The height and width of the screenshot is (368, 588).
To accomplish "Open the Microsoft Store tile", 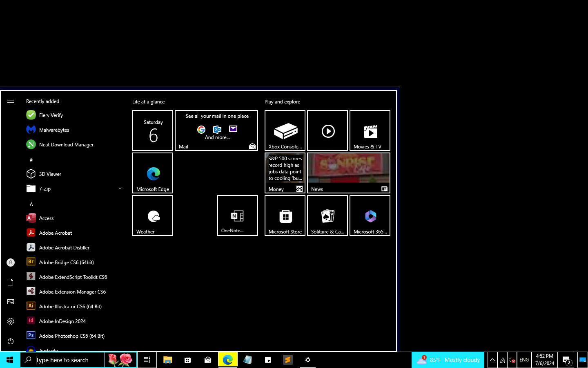I will pyautogui.click(x=285, y=215).
